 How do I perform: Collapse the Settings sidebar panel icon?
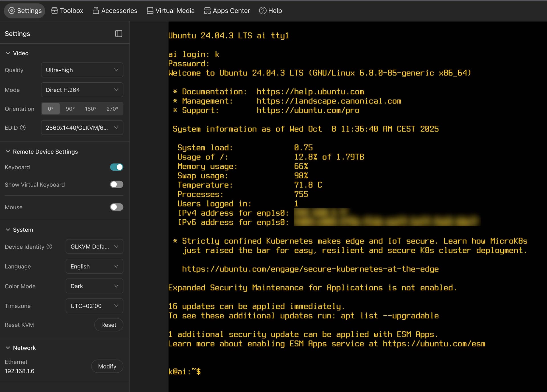click(x=119, y=34)
